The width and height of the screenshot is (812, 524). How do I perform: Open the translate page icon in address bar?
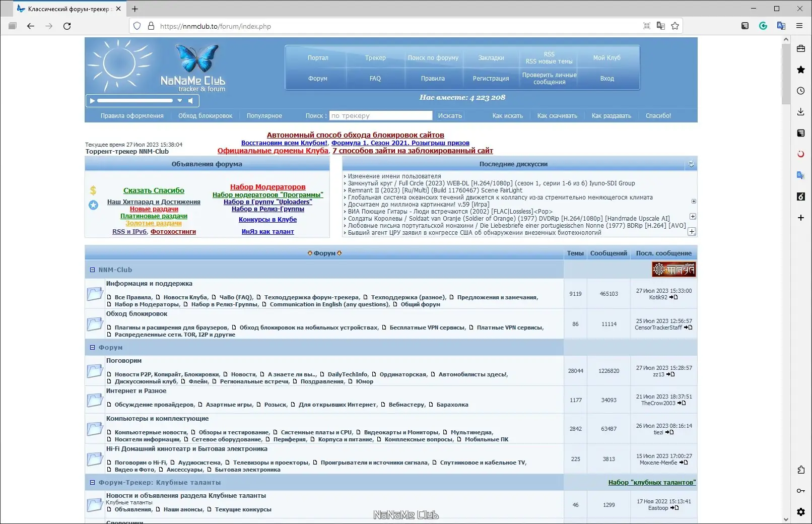661,26
